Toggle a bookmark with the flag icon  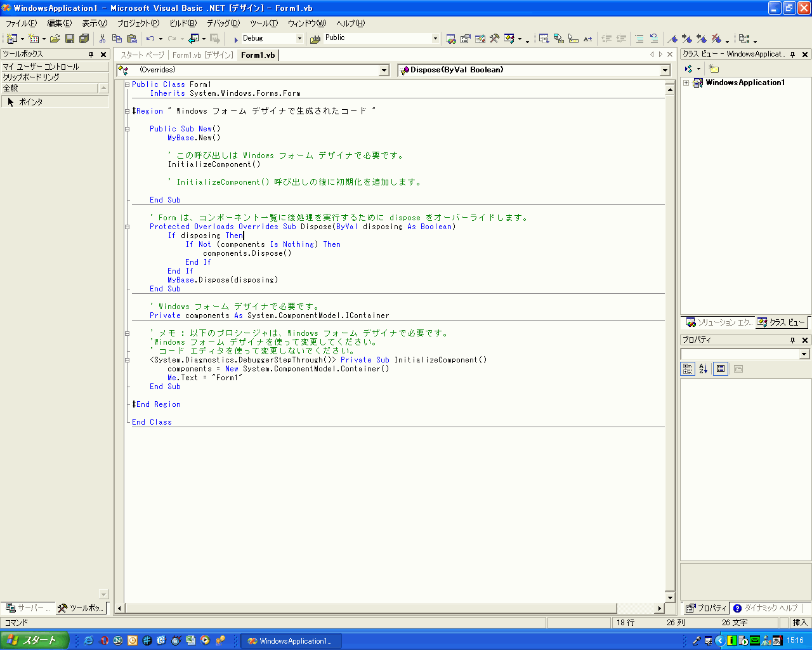tap(672, 39)
